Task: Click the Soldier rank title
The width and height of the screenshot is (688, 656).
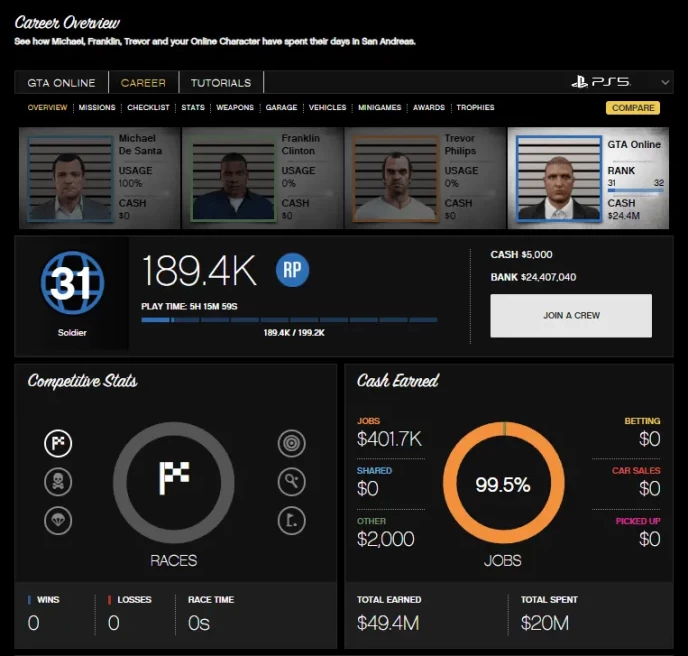Action: 72,333
